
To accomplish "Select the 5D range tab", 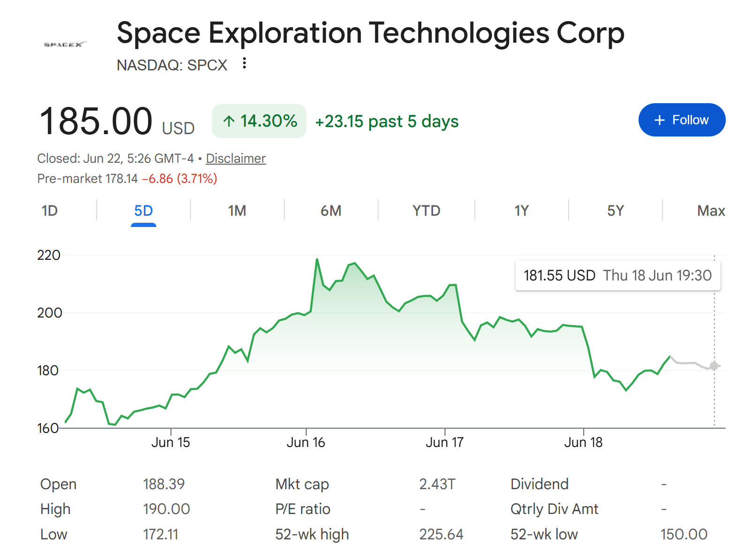I will [144, 211].
